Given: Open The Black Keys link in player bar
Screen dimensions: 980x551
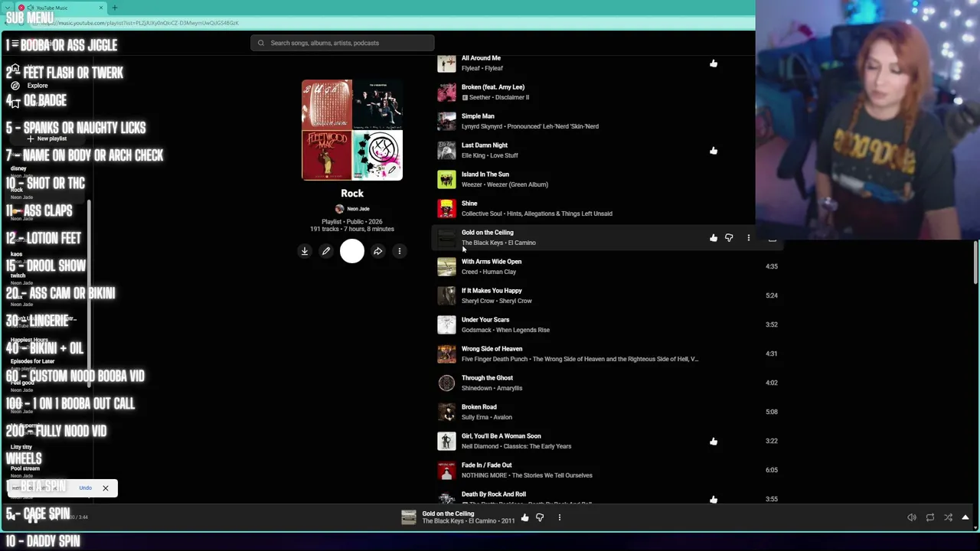Looking at the screenshot, I should 443,521.
